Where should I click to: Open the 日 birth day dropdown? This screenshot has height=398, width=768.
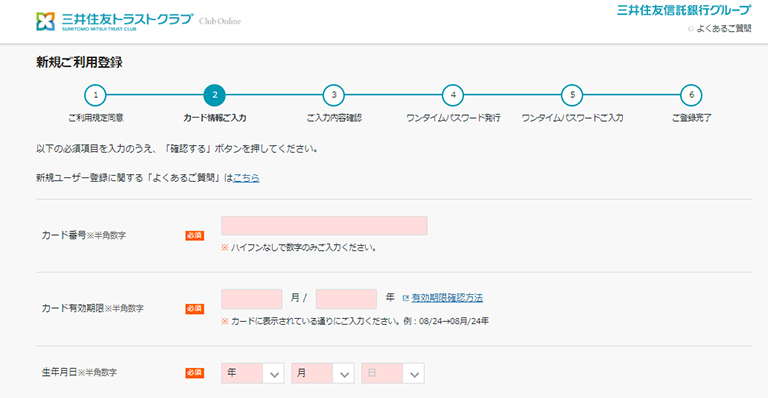point(393,373)
